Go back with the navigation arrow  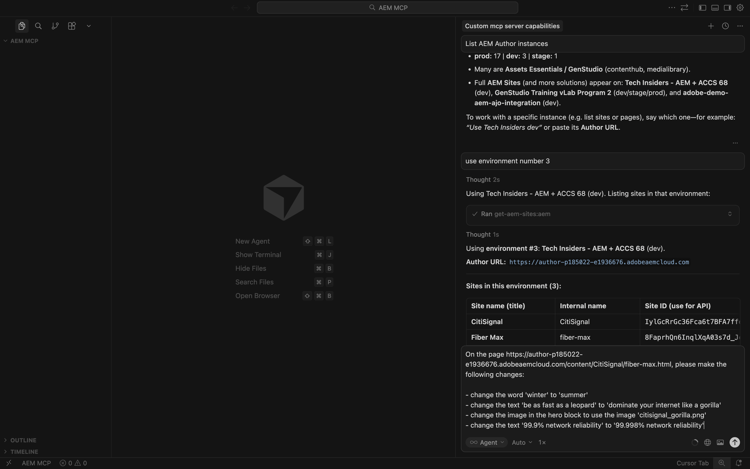(234, 8)
